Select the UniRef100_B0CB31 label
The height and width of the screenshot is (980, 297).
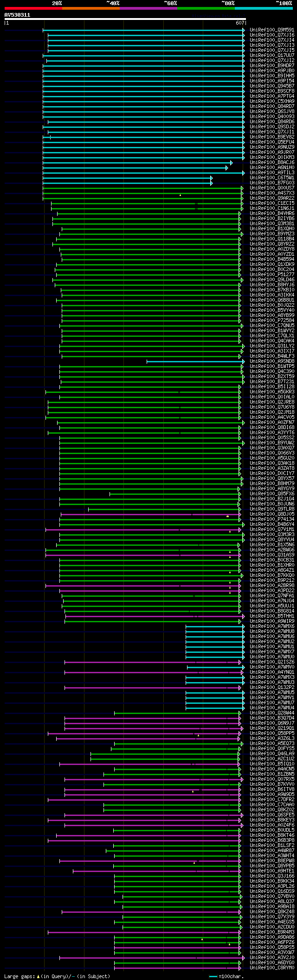pos(272,560)
